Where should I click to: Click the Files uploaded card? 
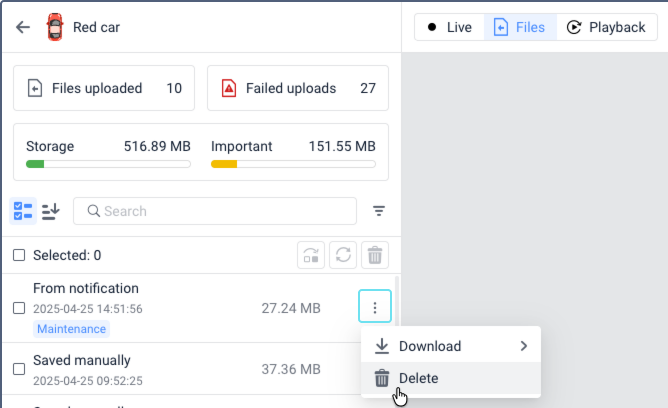[x=104, y=88]
